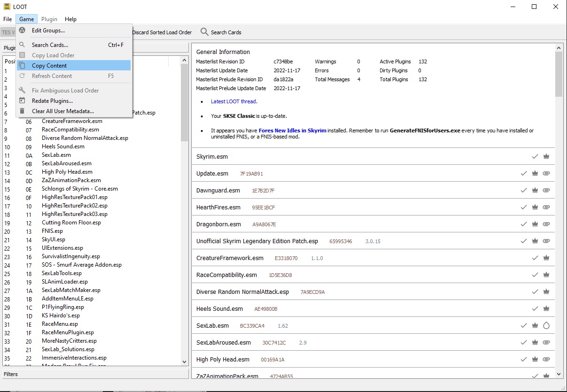Click the trash icon for Clear All User Metadata

pos(22,111)
